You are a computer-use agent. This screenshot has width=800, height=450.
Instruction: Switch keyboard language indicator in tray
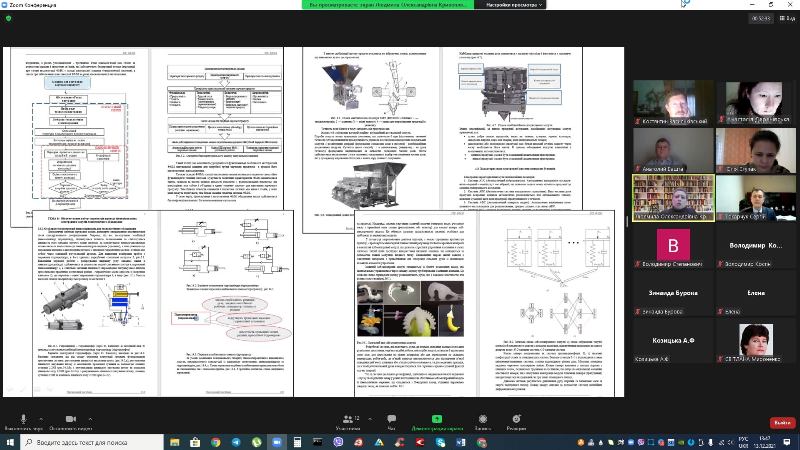[x=744, y=442]
